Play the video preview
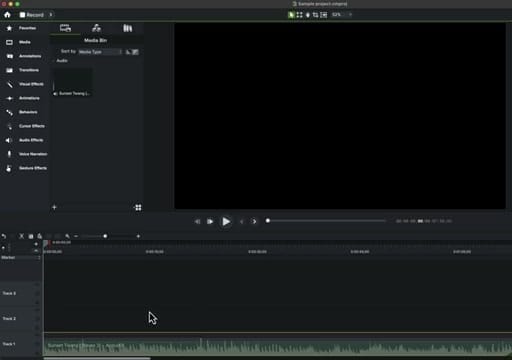The width and height of the screenshot is (512, 360). tap(226, 221)
